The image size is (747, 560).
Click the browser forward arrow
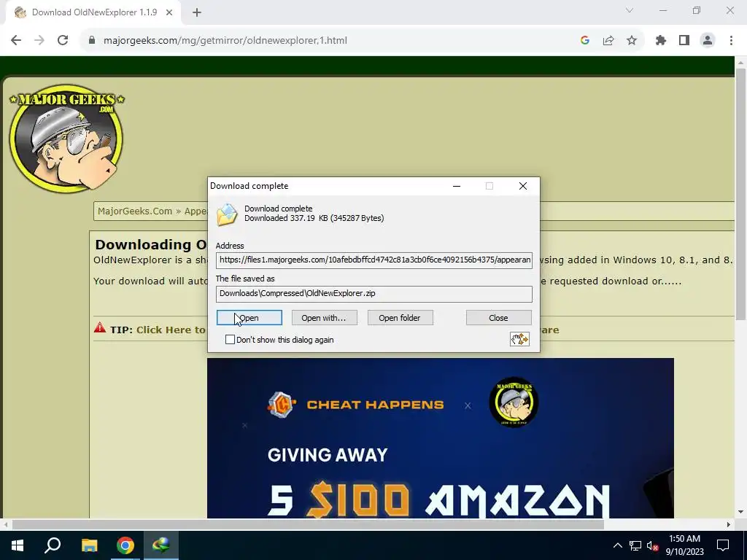pos(39,41)
